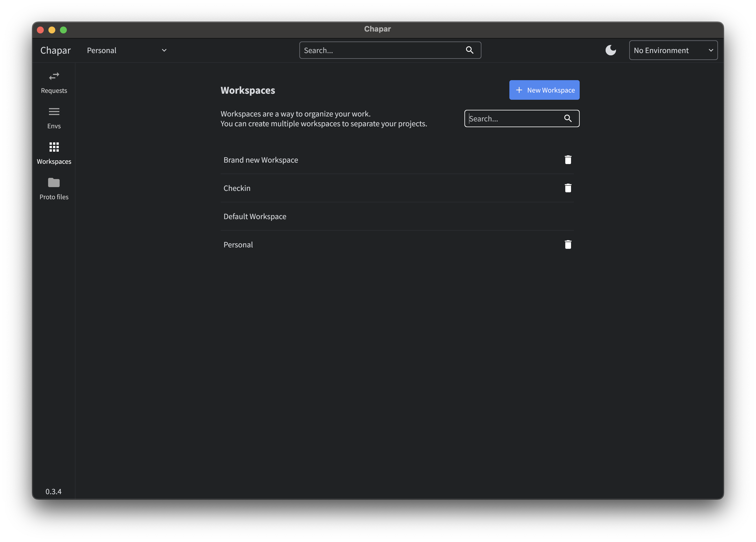Select the Checkin workspace row

(x=397, y=188)
